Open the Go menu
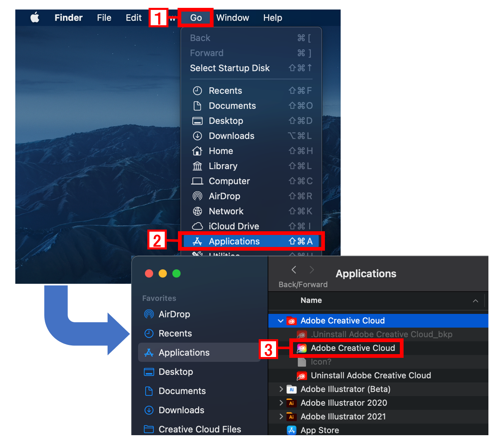The image size is (500, 448). (x=196, y=18)
